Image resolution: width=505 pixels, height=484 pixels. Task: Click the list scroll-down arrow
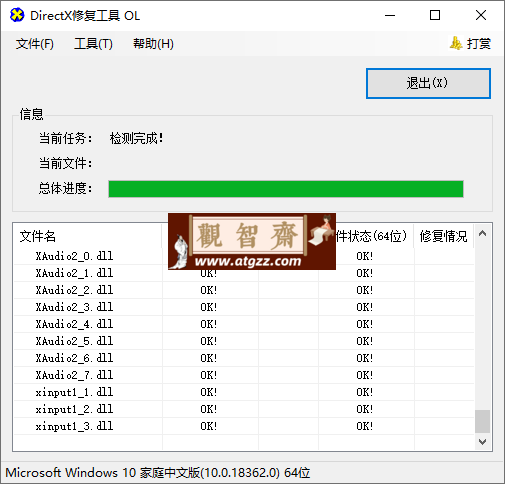(482, 442)
